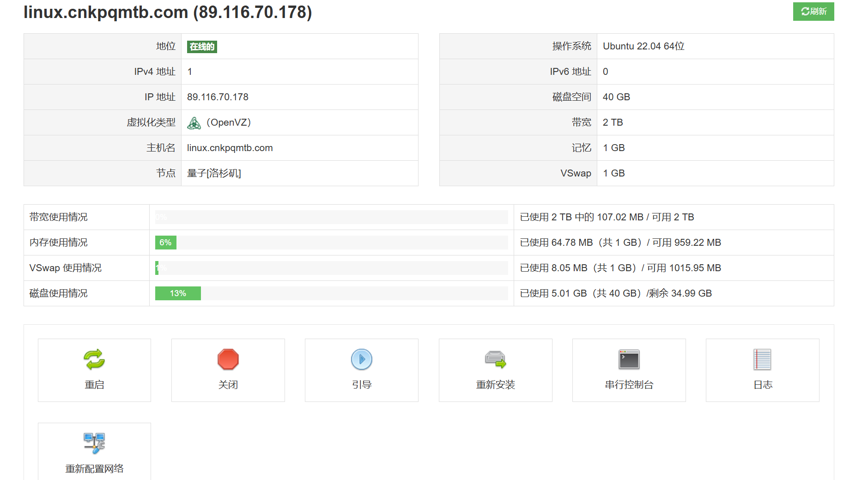Click the VSwap usage progress bar
Image resolution: width=868 pixels, height=480 pixels.
click(331, 268)
